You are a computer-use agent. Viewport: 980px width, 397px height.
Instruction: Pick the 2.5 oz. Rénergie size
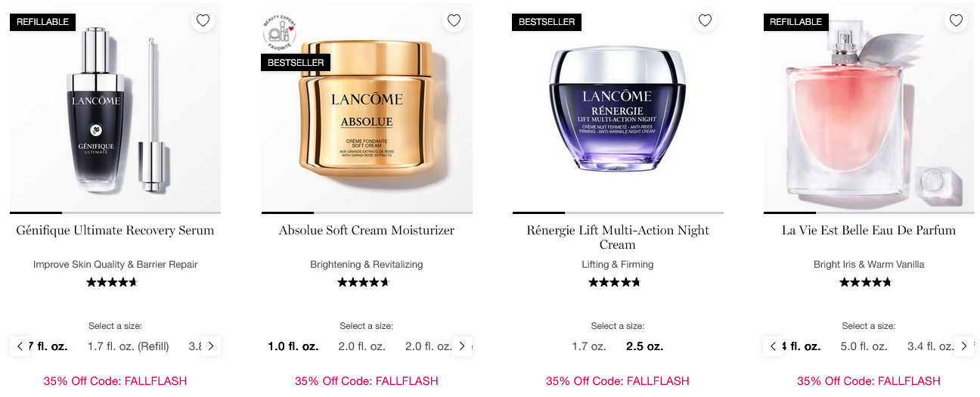click(644, 346)
